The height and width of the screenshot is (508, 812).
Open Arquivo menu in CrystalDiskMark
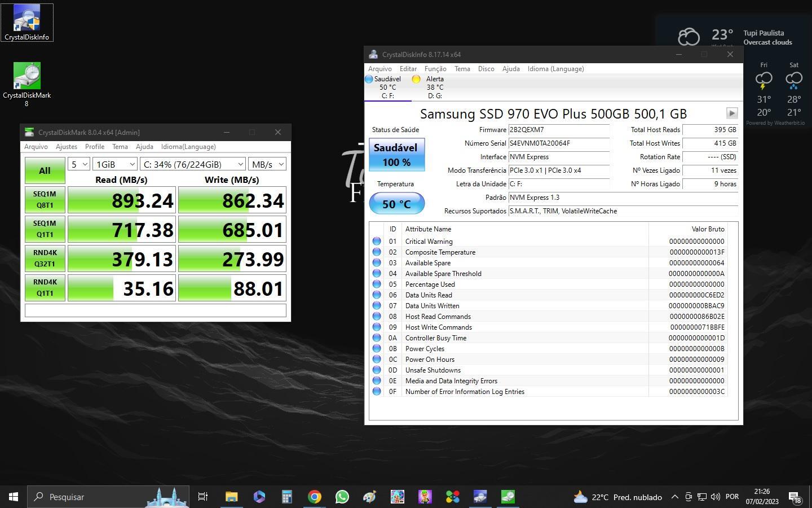tap(36, 147)
